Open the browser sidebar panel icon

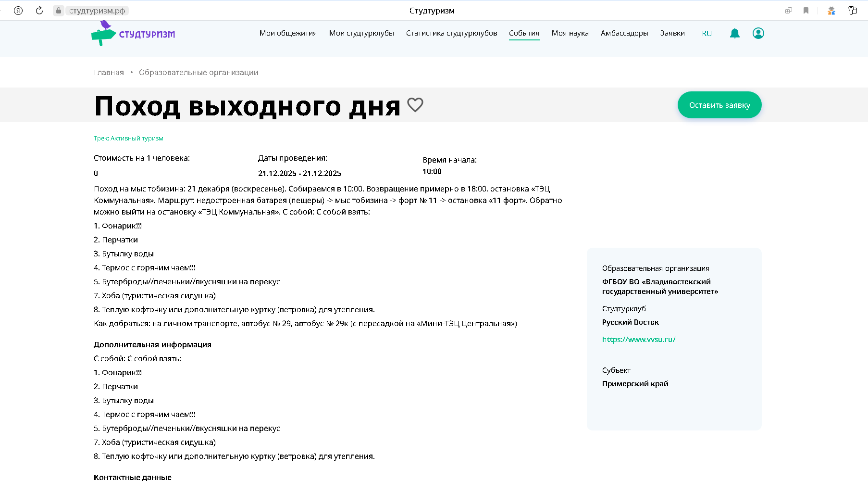click(x=853, y=11)
